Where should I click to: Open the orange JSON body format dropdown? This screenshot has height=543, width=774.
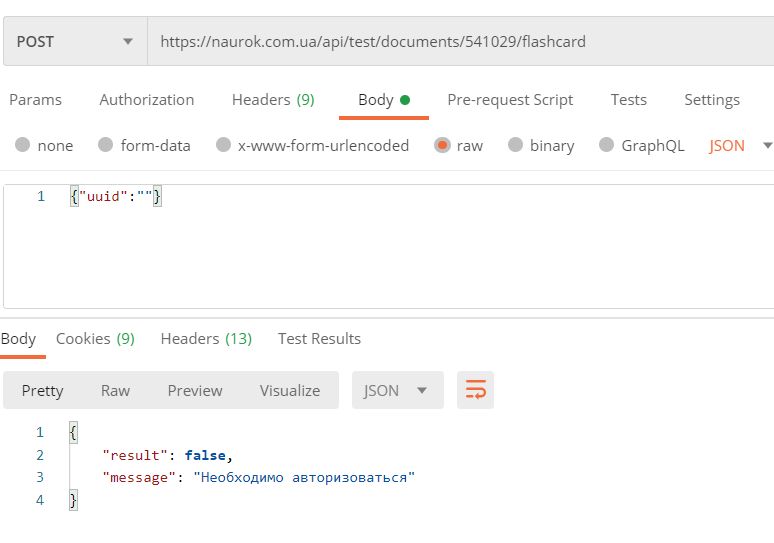[x=740, y=145]
